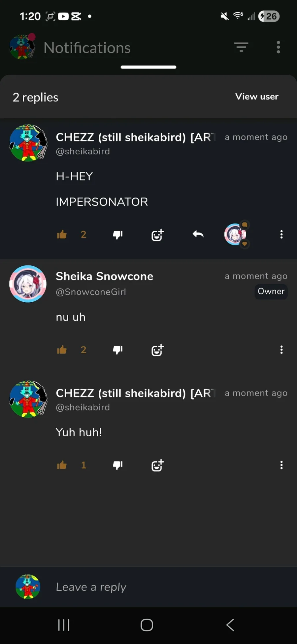Tap small Sheika avatar badge beside reply arrow
This screenshot has width=297, height=644.
(x=236, y=234)
